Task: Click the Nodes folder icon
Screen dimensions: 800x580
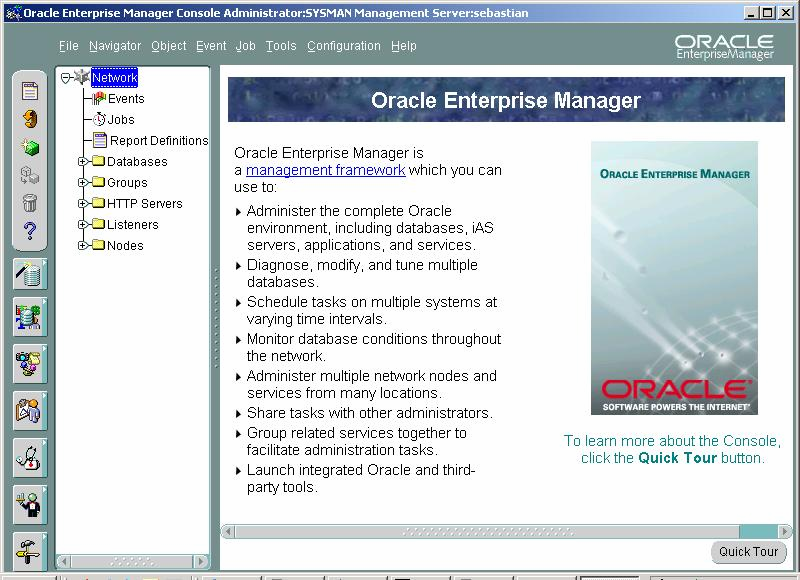Action: 98,245
